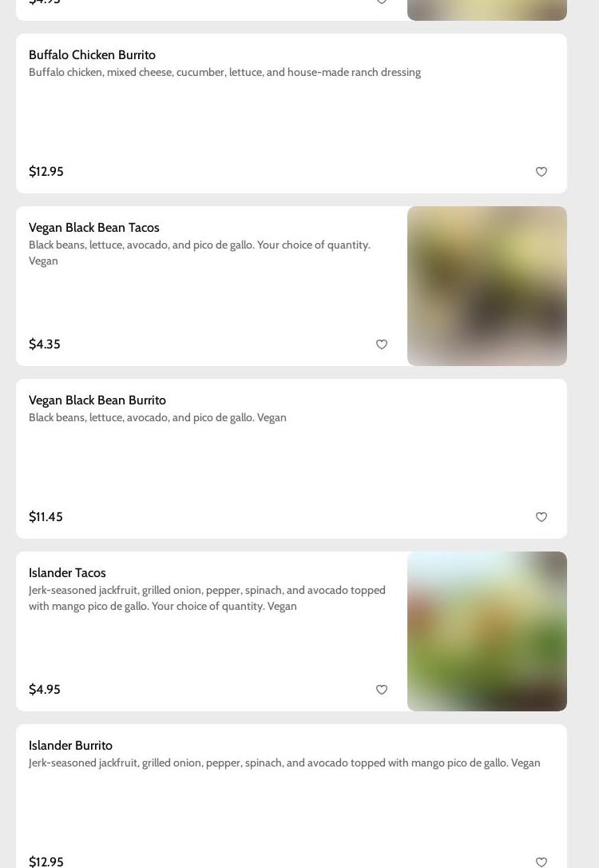Toggle the favorite heart for Islander Tacos
The height and width of the screenshot is (868, 599).
(382, 690)
